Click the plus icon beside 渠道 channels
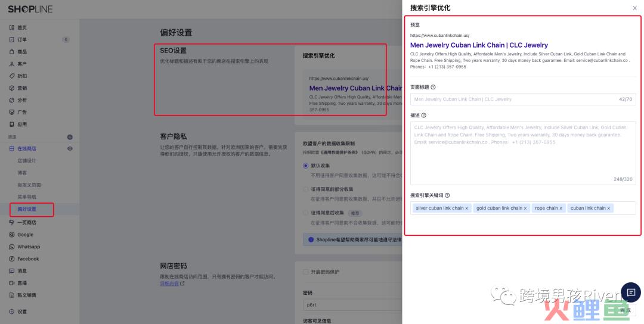 point(70,137)
